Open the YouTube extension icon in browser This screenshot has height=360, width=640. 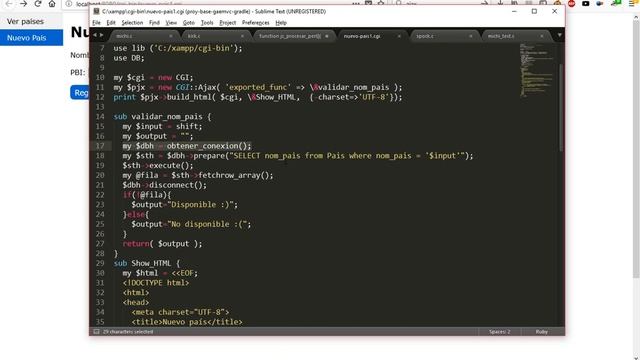pos(586,4)
